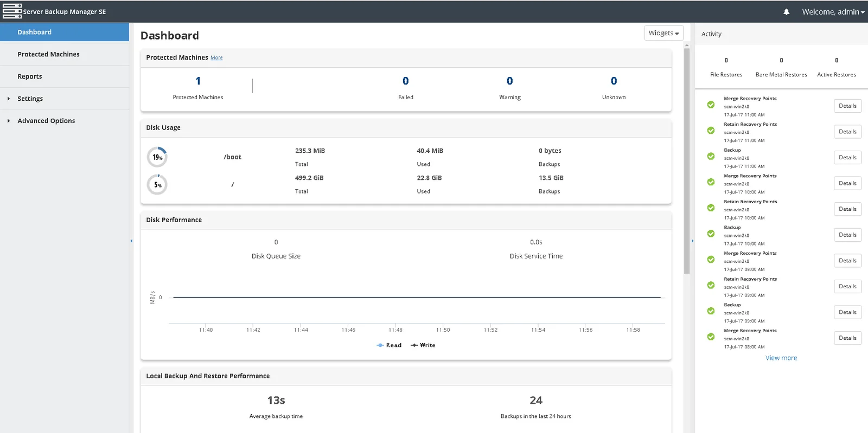Click the File Restores counter
Image resolution: width=868 pixels, height=433 pixels.
pyautogui.click(x=726, y=67)
